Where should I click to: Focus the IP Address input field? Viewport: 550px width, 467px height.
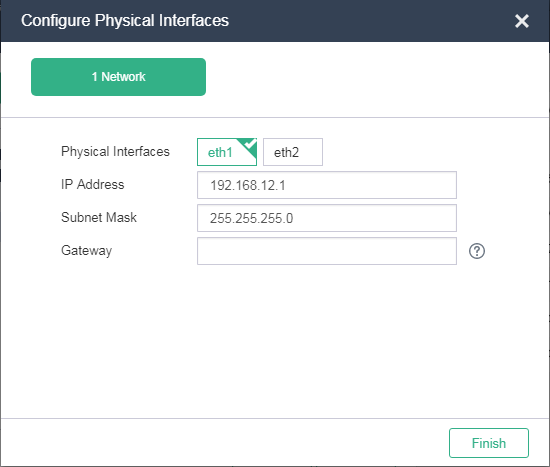click(x=327, y=185)
